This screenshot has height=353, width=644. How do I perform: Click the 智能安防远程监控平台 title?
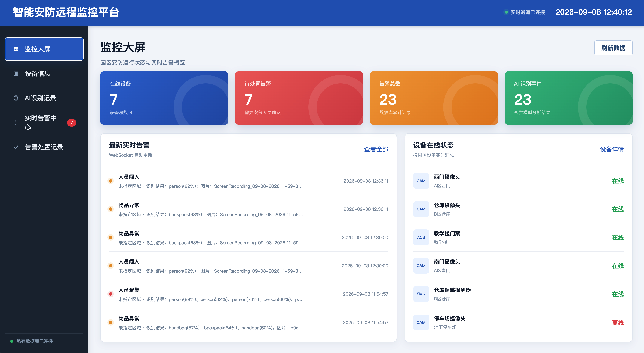(66, 12)
